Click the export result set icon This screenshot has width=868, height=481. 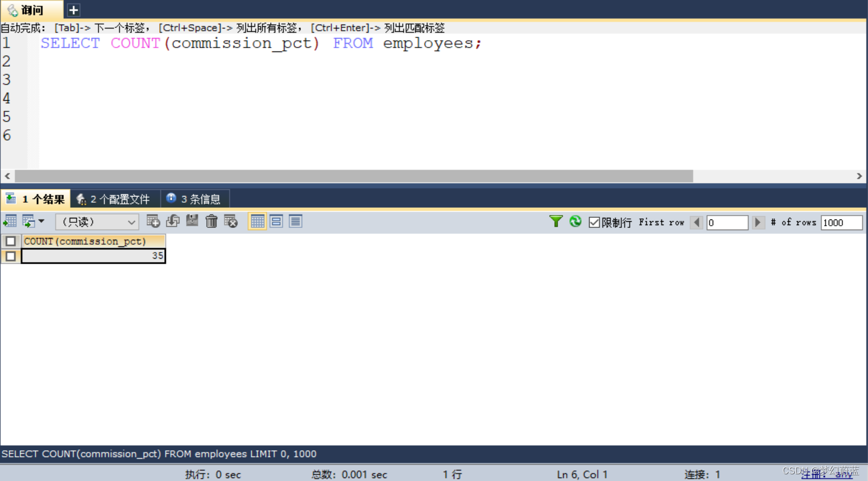pos(10,222)
